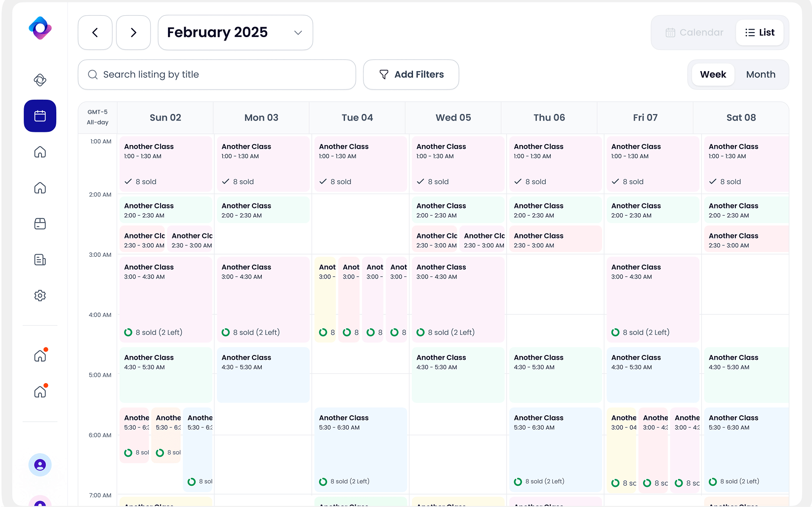Open the home icon with red notification dot
The image size is (812, 507).
[x=40, y=355]
